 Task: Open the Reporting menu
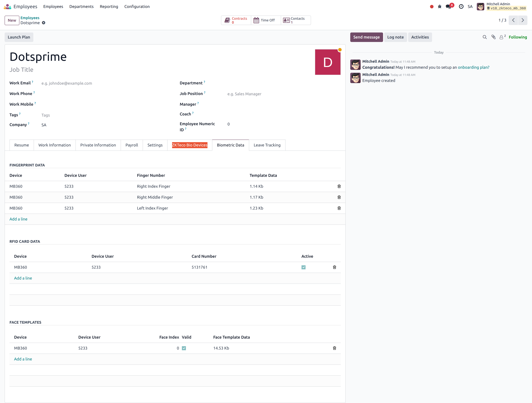pos(109,6)
